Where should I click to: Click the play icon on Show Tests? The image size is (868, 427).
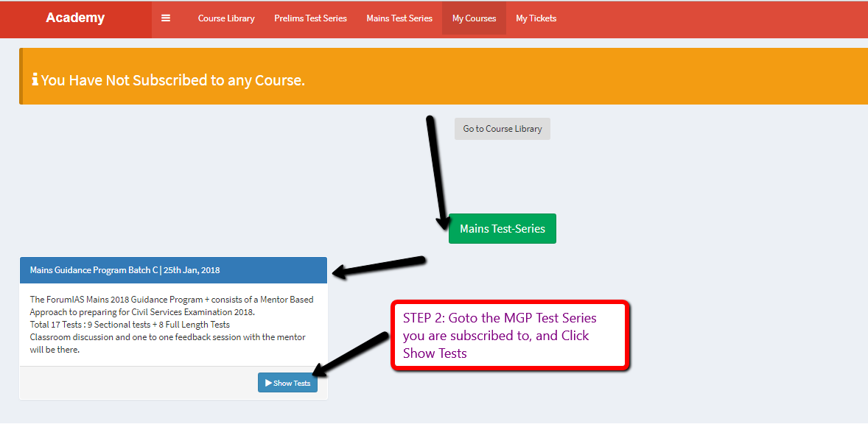(x=268, y=383)
